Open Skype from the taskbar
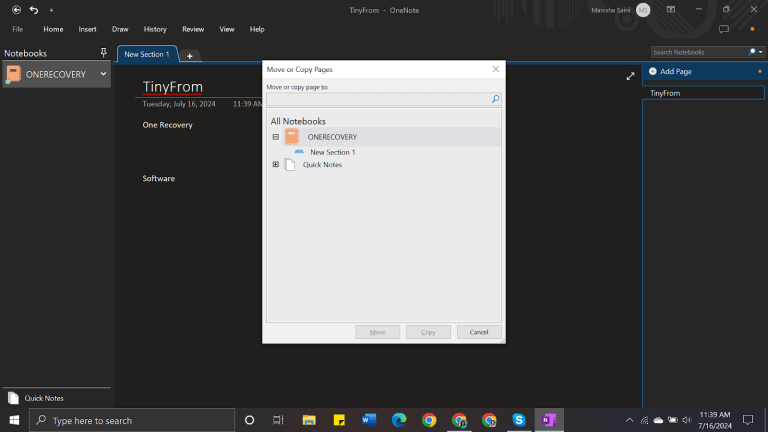The width and height of the screenshot is (768, 432). click(x=519, y=420)
